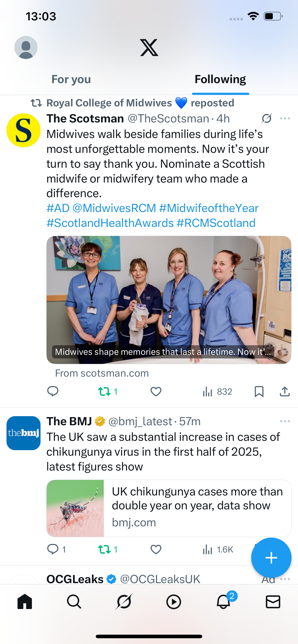This screenshot has height=644, width=298.
Task: Open the Messages envelope icon
Action: tap(273, 602)
